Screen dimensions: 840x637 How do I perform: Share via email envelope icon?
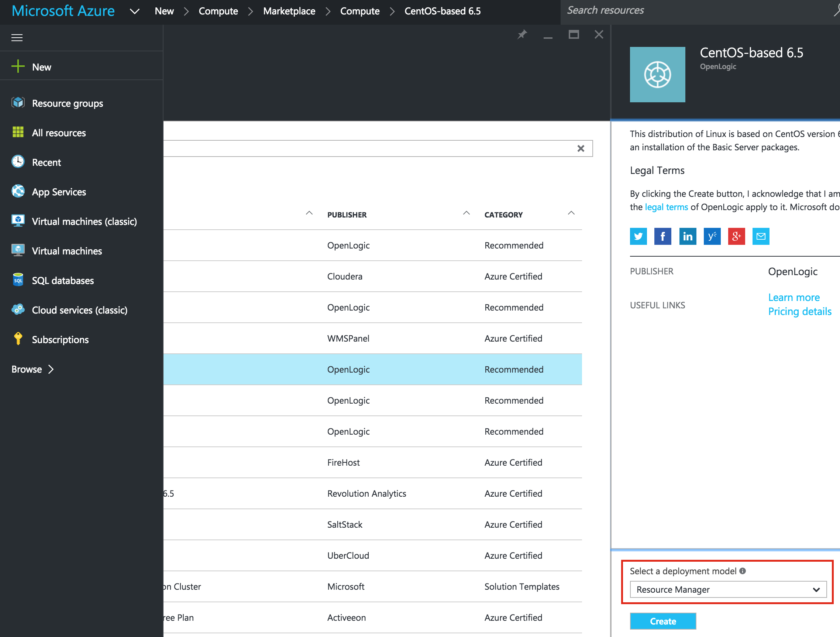tap(761, 236)
